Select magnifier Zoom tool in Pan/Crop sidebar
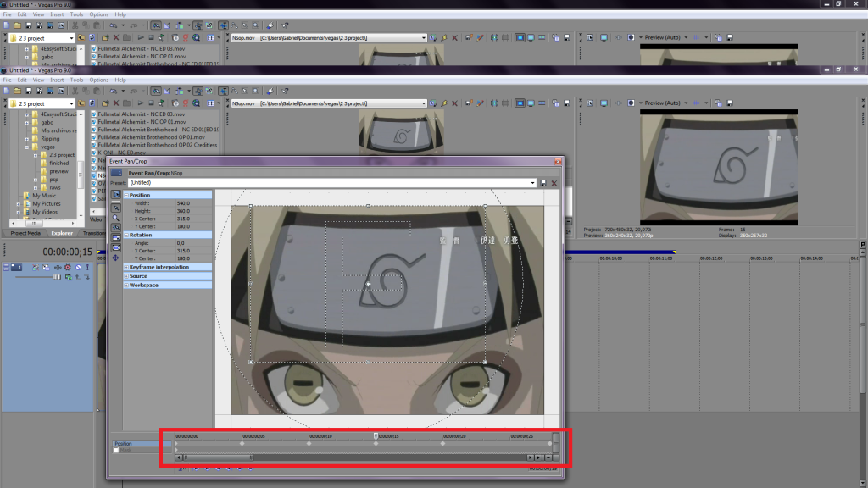 (115, 218)
